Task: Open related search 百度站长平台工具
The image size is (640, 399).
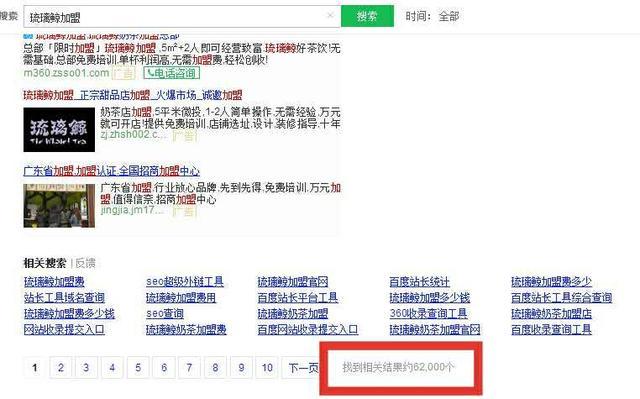Action: tap(298, 297)
